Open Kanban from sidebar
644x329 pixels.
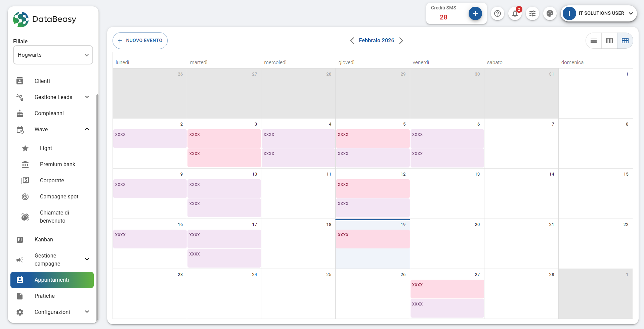point(44,239)
